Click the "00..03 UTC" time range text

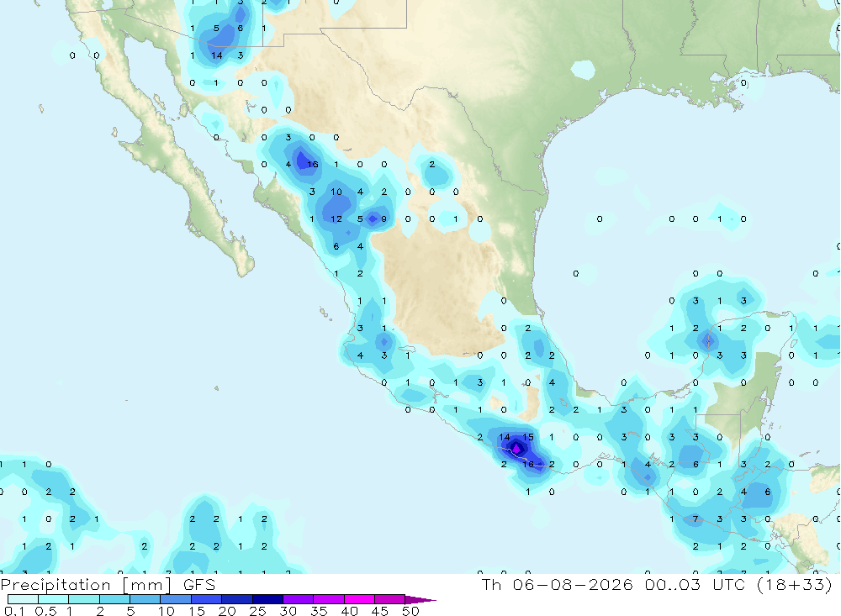[x=696, y=584]
